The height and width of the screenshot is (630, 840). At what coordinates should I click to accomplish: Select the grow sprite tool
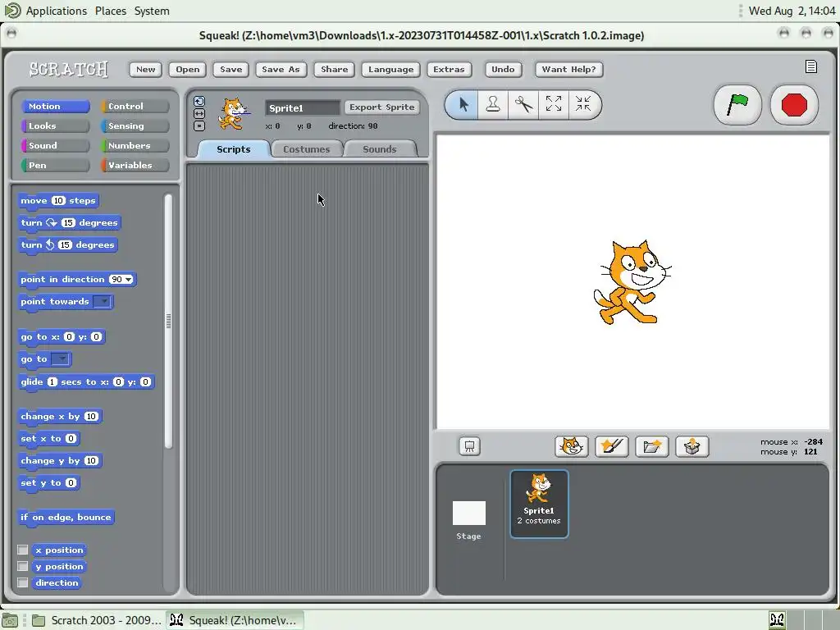pos(554,104)
